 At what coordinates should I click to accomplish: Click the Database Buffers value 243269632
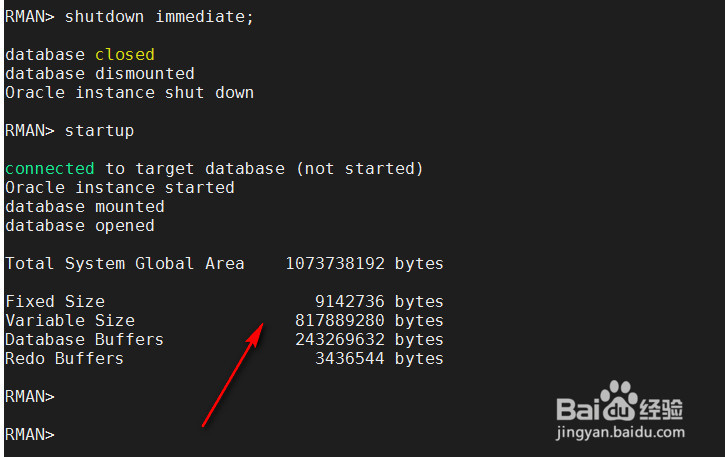pos(340,339)
